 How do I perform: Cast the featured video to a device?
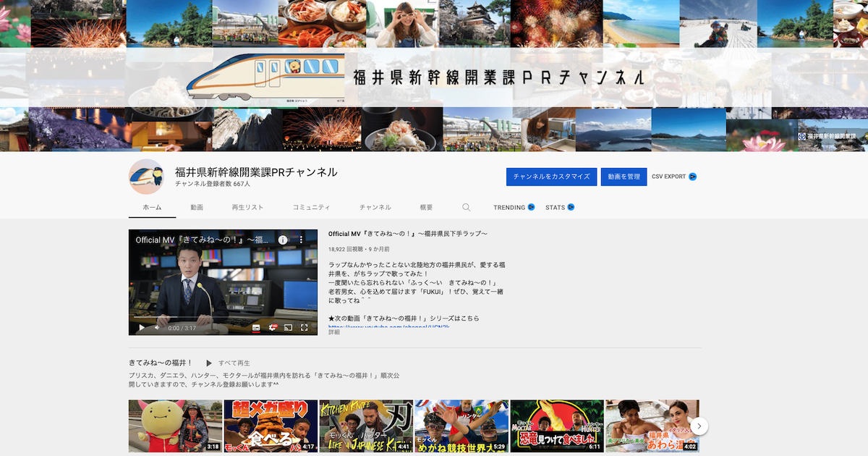click(x=288, y=328)
